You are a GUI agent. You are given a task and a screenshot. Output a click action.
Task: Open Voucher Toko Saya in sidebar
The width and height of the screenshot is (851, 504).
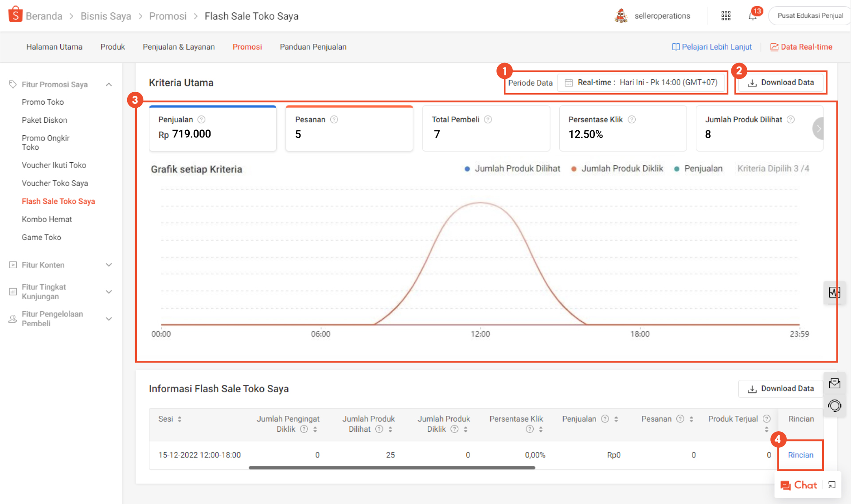pos(55,183)
